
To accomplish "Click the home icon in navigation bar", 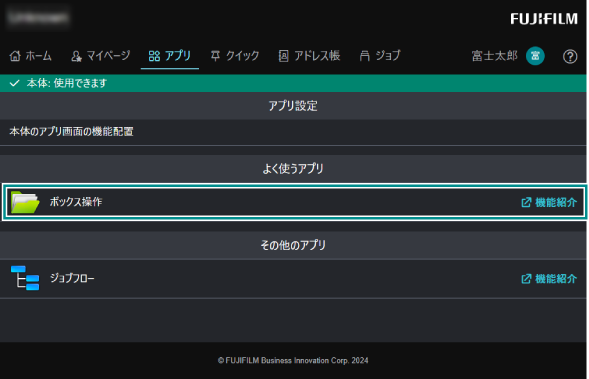I will pos(15,56).
